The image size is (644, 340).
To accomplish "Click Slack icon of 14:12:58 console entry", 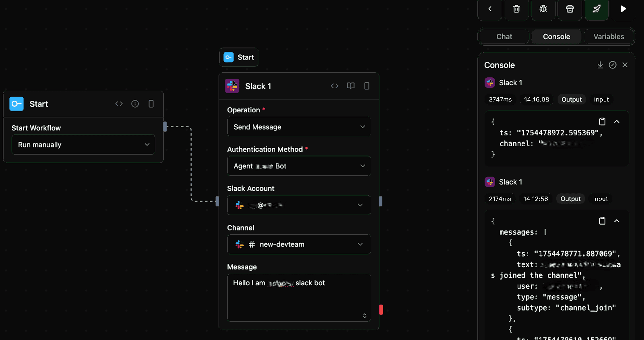I will click(490, 182).
